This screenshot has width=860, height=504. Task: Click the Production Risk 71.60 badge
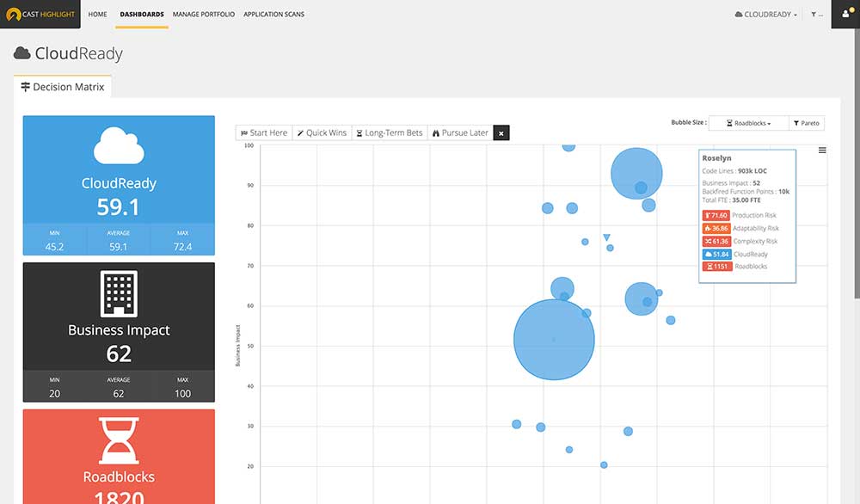click(716, 216)
